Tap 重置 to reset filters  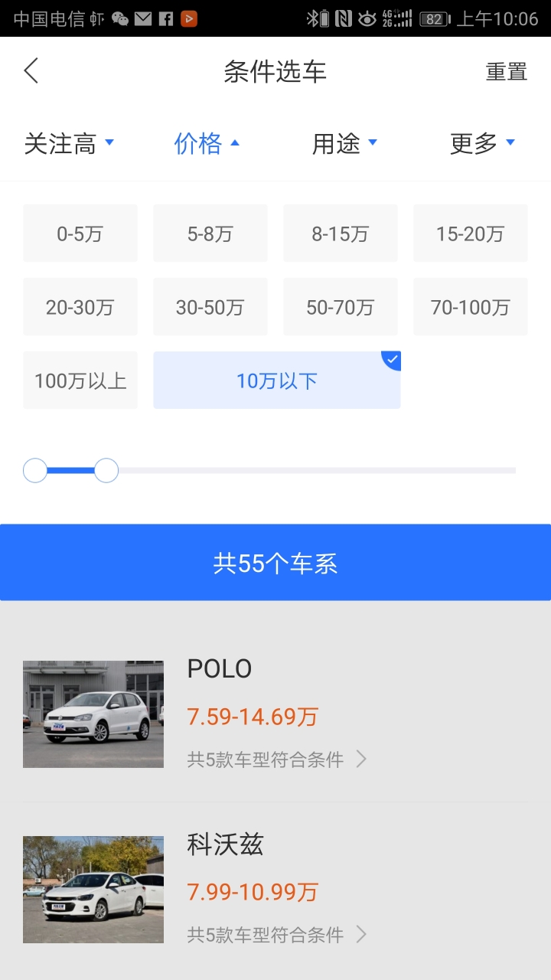pyautogui.click(x=507, y=72)
